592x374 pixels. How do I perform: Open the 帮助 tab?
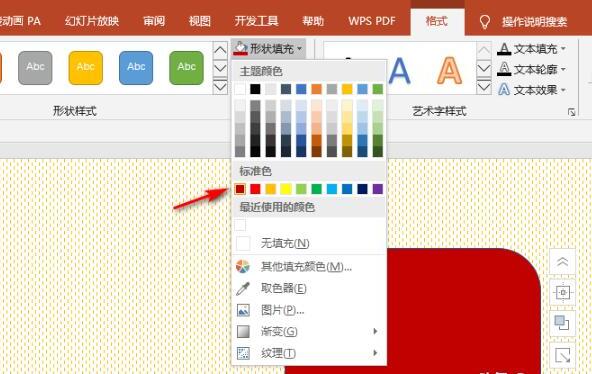pyautogui.click(x=313, y=21)
